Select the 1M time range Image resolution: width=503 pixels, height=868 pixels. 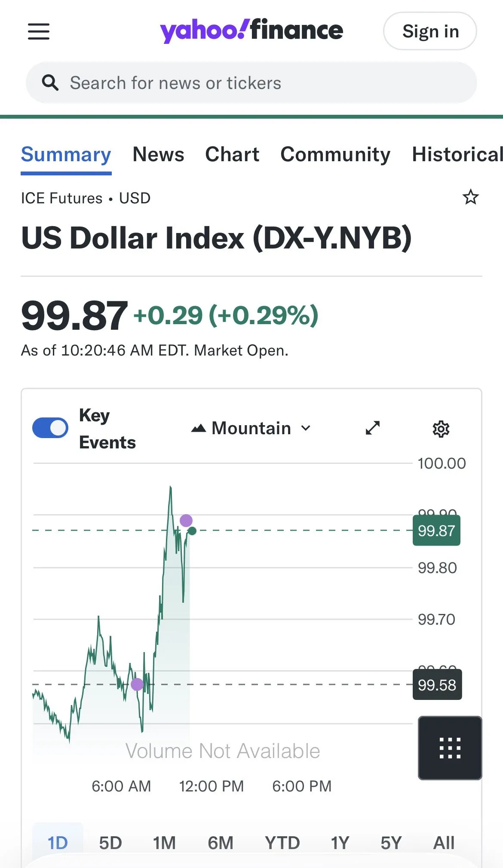164,843
